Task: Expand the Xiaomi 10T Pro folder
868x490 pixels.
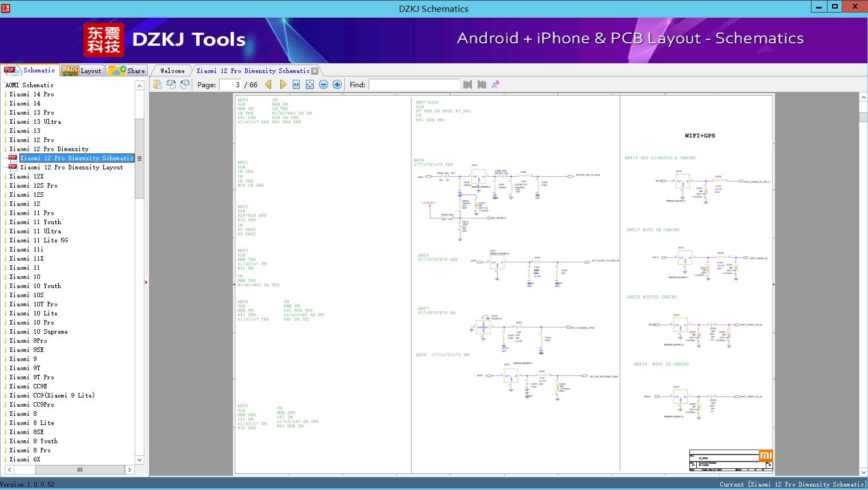Action: (33, 304)
